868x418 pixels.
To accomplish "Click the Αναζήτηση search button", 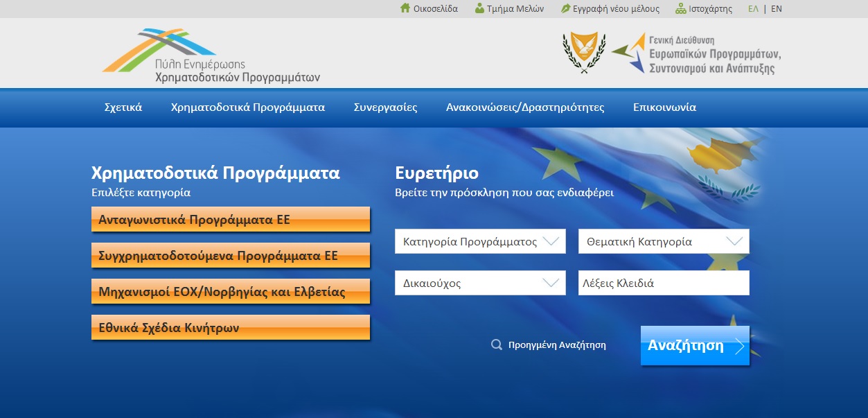I will tap(695, 345).
